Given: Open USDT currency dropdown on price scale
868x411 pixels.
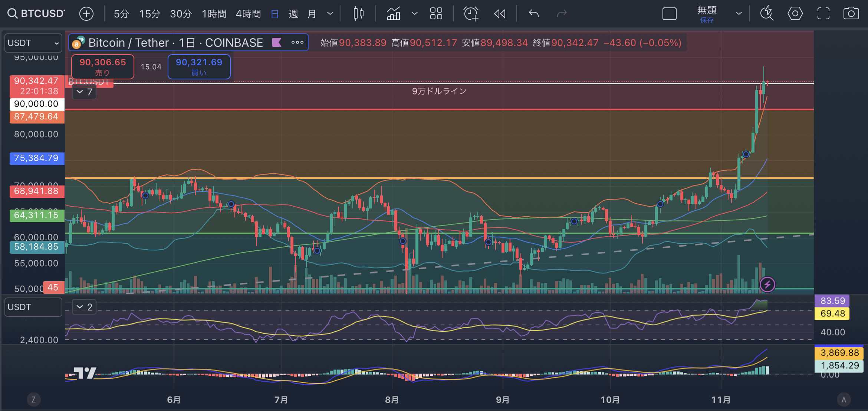Looking at the screenshot, I should click(x=33, y=43).
